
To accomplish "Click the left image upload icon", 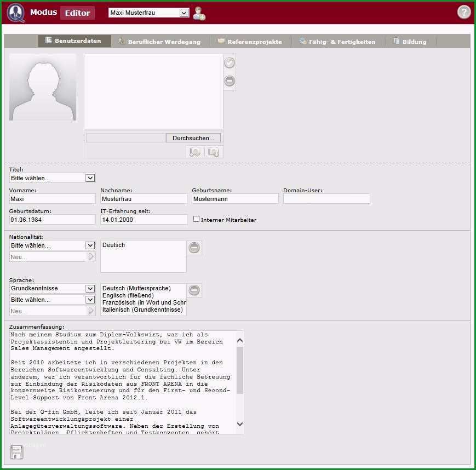I will coord(194,152).
